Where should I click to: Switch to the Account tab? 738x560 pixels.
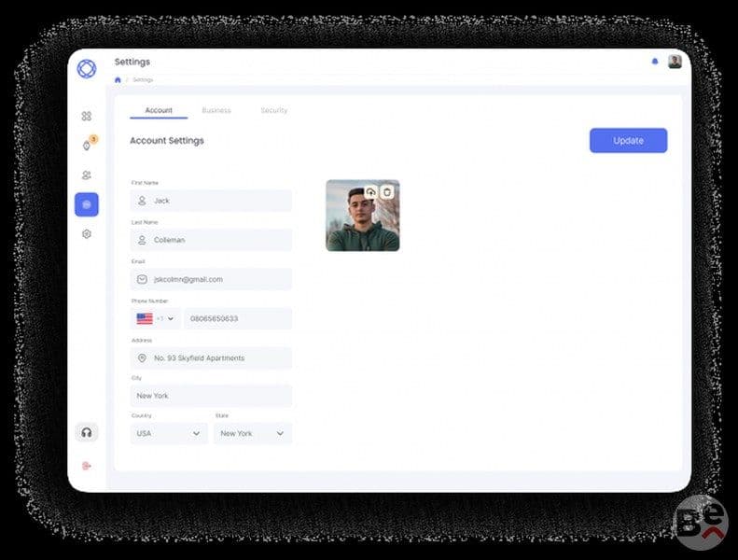[159, 110]
